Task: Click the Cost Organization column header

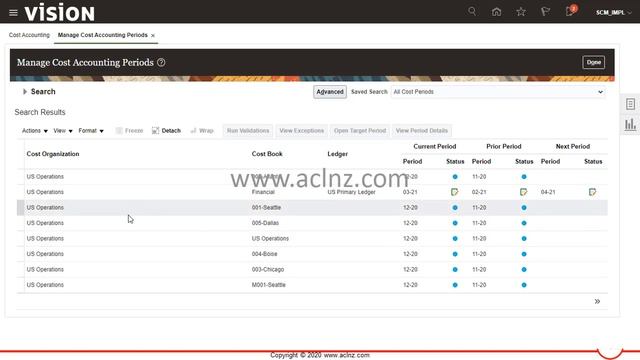Action: pyautogui.click(x=53, y=154)
